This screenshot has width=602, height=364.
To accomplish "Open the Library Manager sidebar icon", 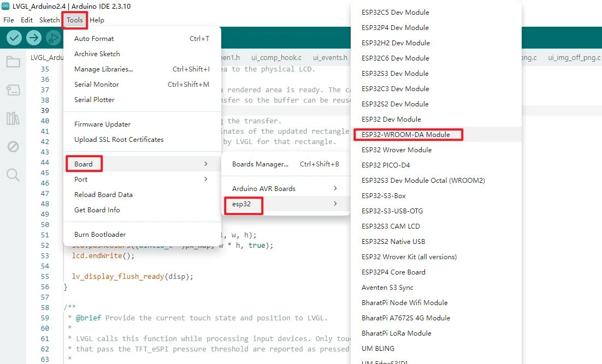I will tap(13, 118).
